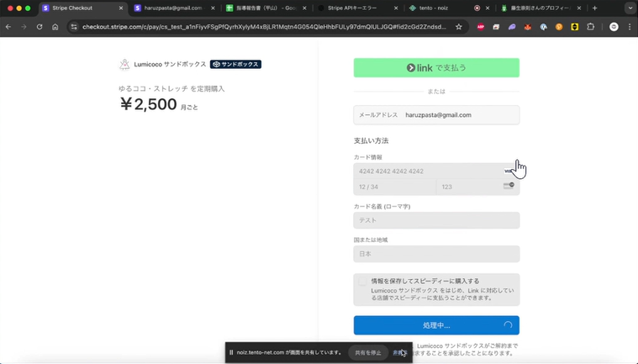The image size is (638, 364).
Task: Open the orange circle extension
Action: 559,27
